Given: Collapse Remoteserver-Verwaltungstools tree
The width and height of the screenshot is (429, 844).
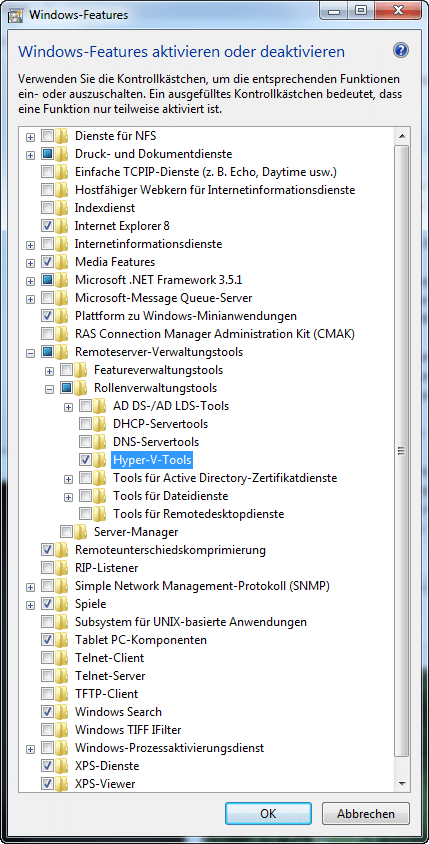Looking at the screenshot, I should pos(31,353).
